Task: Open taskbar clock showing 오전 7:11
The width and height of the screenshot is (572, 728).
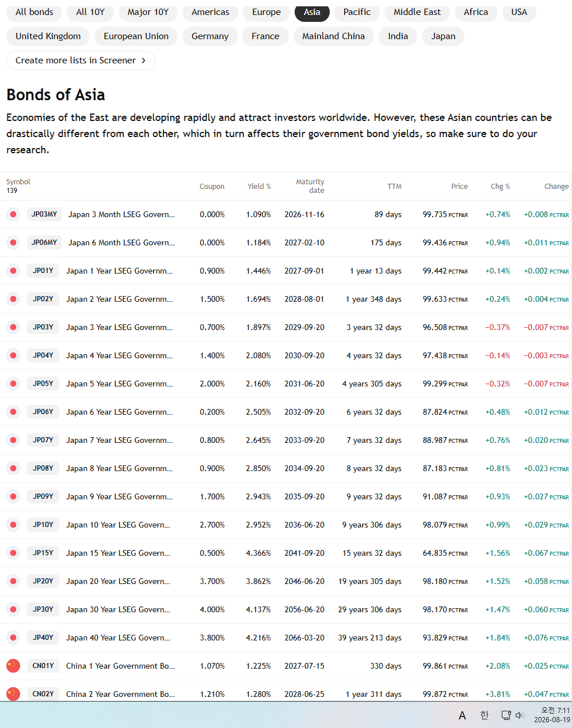Action: coord(552,715)
